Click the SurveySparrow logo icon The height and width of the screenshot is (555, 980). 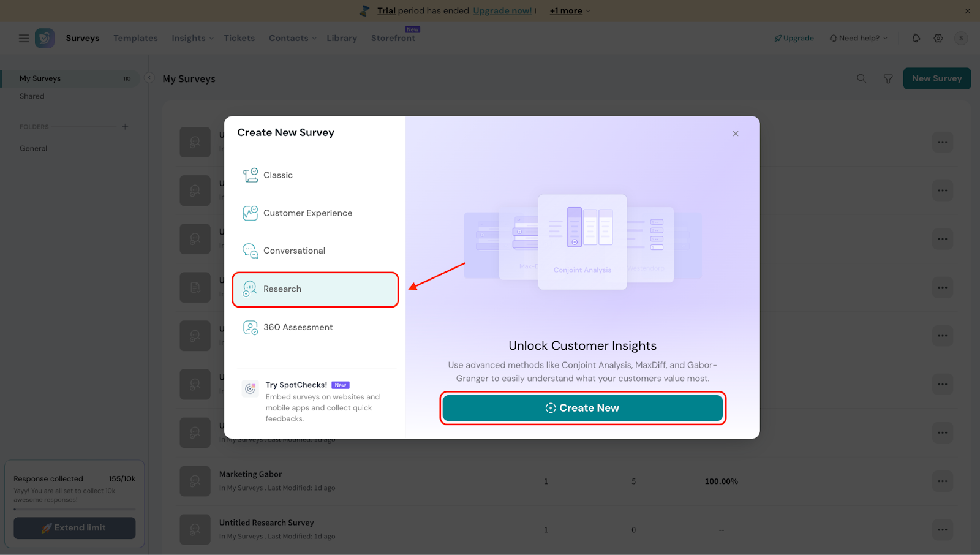click(45, 38)
